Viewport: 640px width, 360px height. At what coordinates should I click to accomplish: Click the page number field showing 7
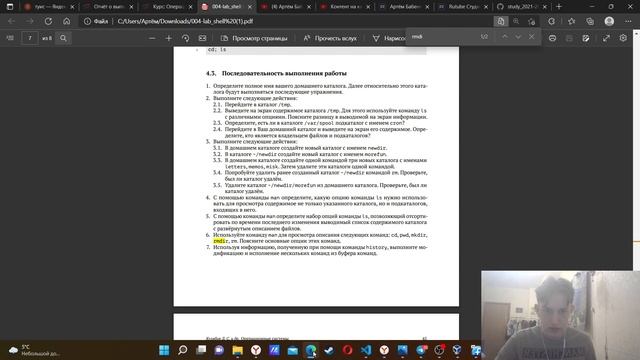coord(30,38)
